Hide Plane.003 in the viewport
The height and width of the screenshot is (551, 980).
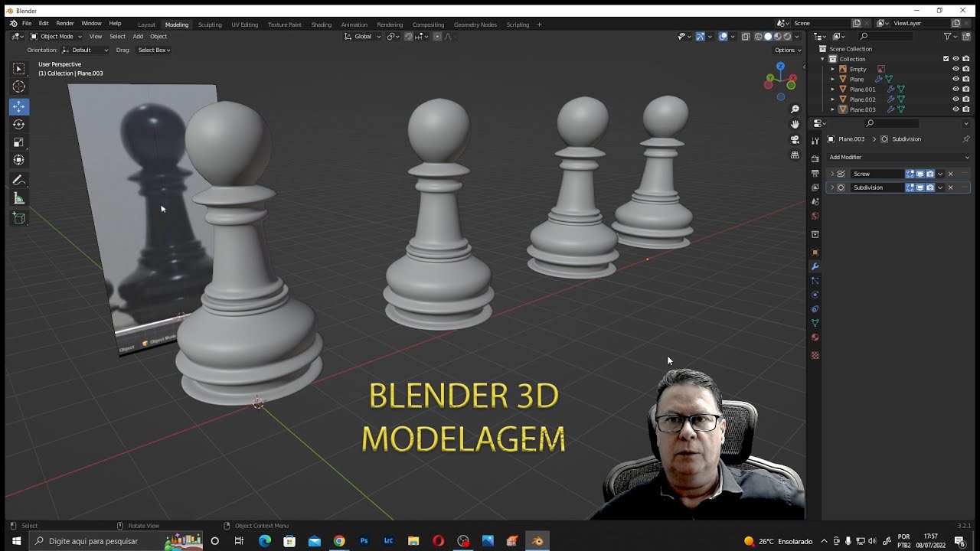point(955,109)
